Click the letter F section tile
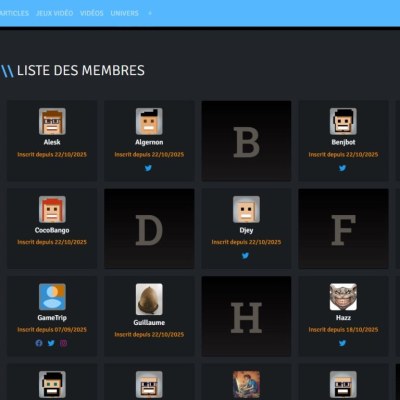 coord(343,229)
